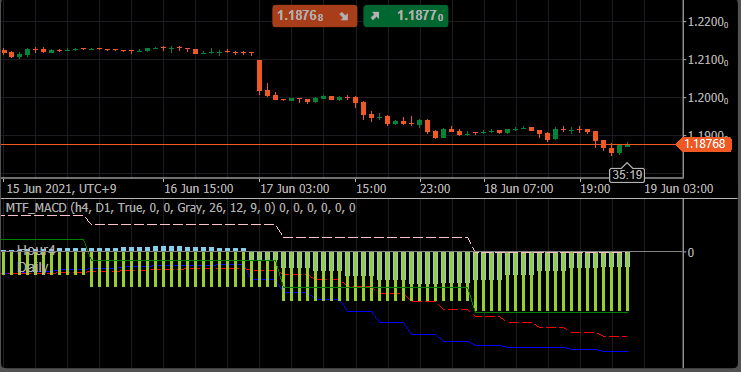Click the 0 level label on MACD axis
The image size is (741, 372).
pos(690,252)
